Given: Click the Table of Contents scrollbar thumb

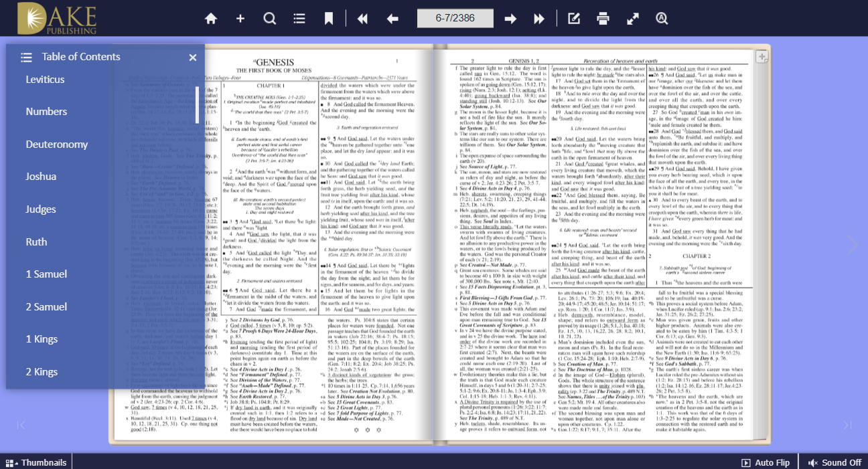Looking at the screenshot, I should click(197, 104).
